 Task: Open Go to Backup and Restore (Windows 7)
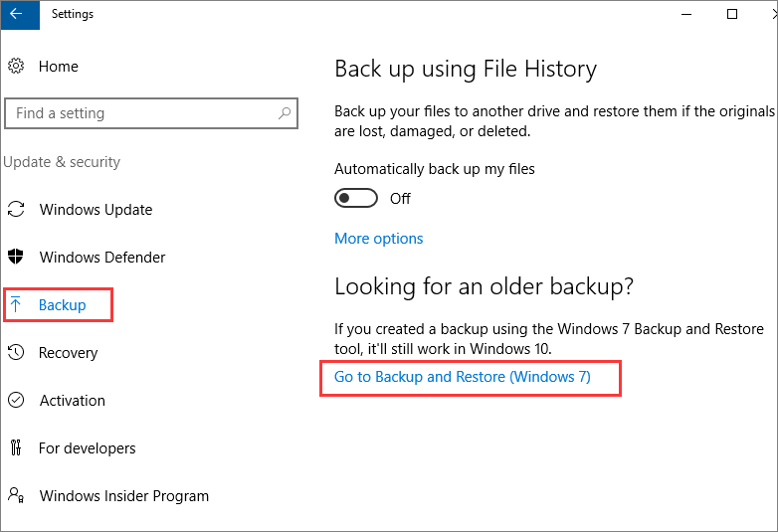tap(463, 378)
